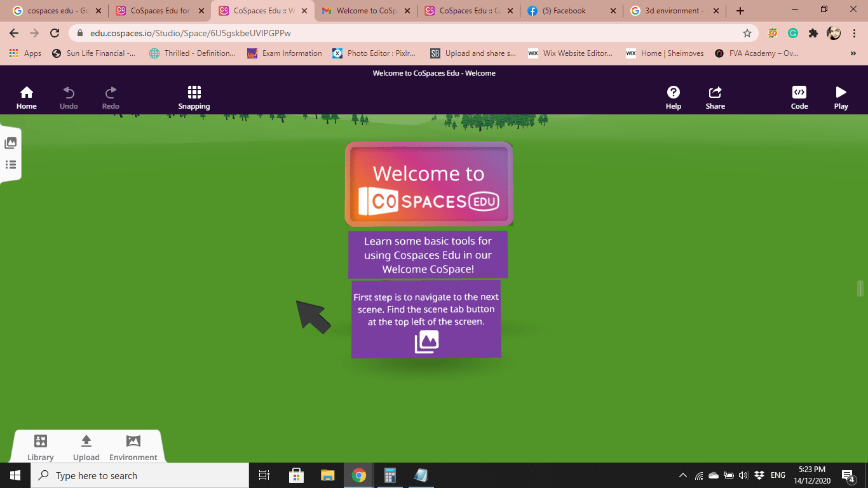This screenshot has width=868, height=488.
Task: Select the Welcome to CoSpaces Edu sign
Action: 429,184
